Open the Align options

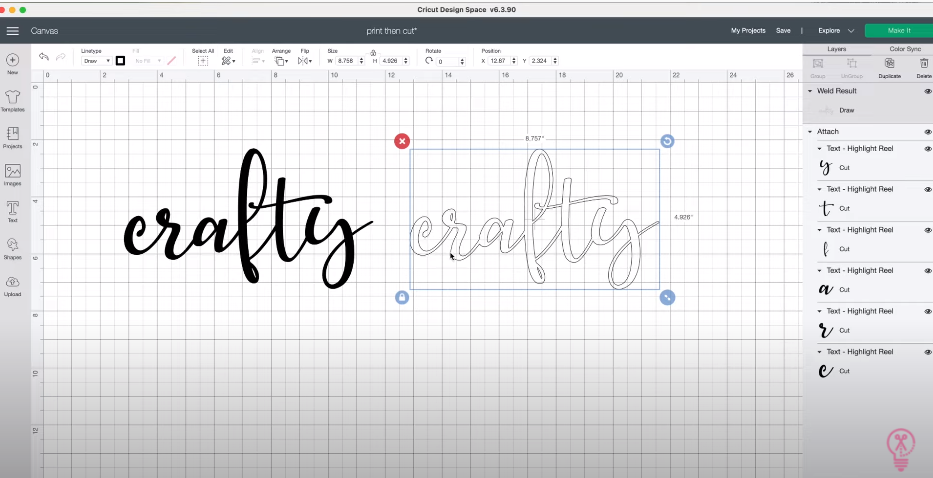[x=258, y=61]
